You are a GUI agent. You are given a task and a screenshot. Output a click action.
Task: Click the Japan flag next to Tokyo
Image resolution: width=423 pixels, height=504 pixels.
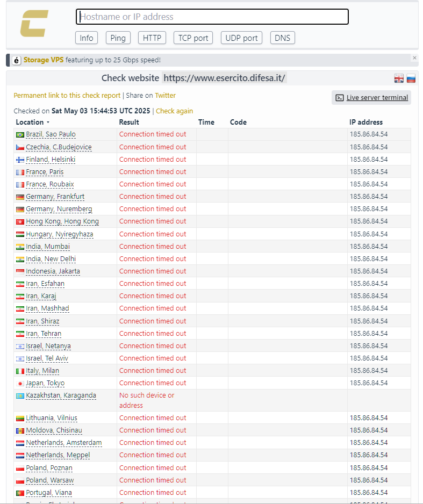coord(20,383)
